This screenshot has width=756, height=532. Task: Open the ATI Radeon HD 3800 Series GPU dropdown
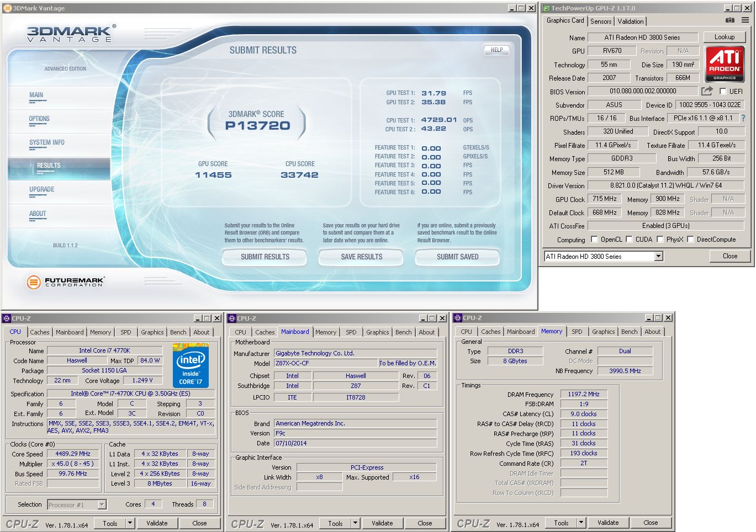[x=658, y=257]
